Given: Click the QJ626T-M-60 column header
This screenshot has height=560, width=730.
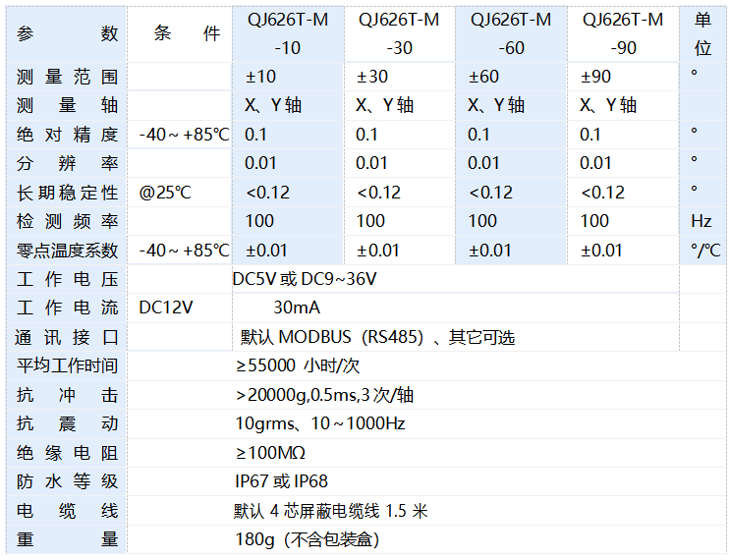Looking at the screenshot, I should point(511,33).
